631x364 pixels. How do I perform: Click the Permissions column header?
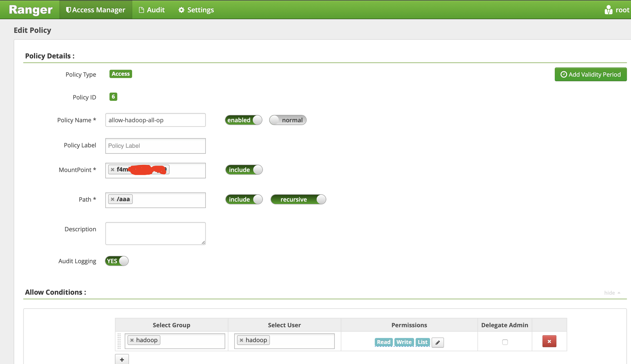click(409, 325)
